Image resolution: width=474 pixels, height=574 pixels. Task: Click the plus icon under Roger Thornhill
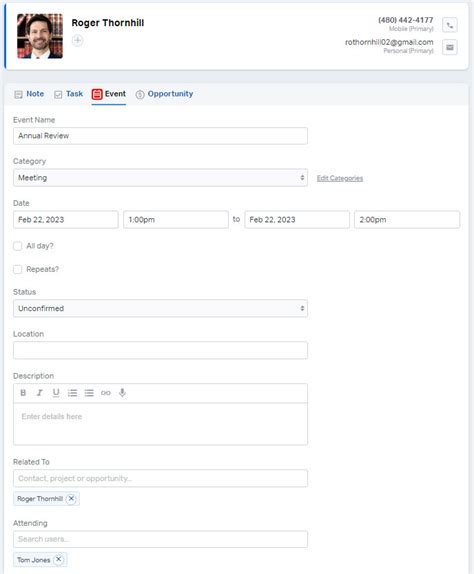(77, 40)
